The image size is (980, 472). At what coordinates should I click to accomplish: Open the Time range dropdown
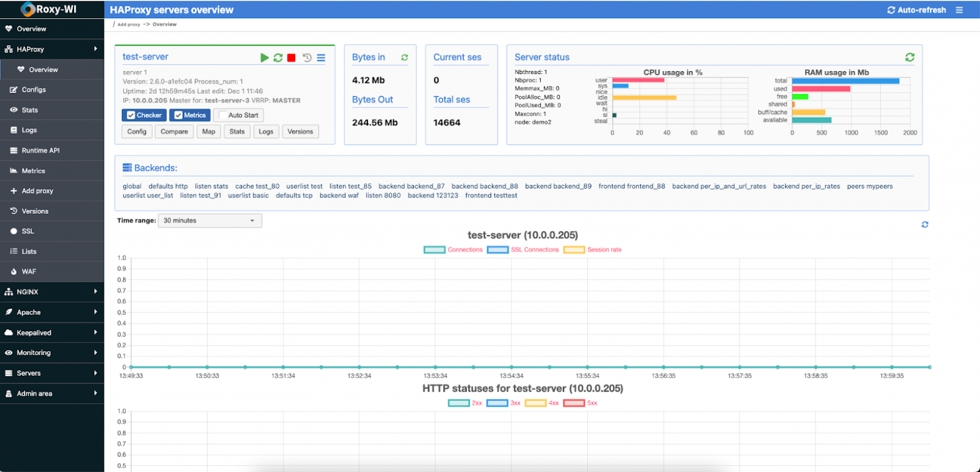click(x=210, y=221)
